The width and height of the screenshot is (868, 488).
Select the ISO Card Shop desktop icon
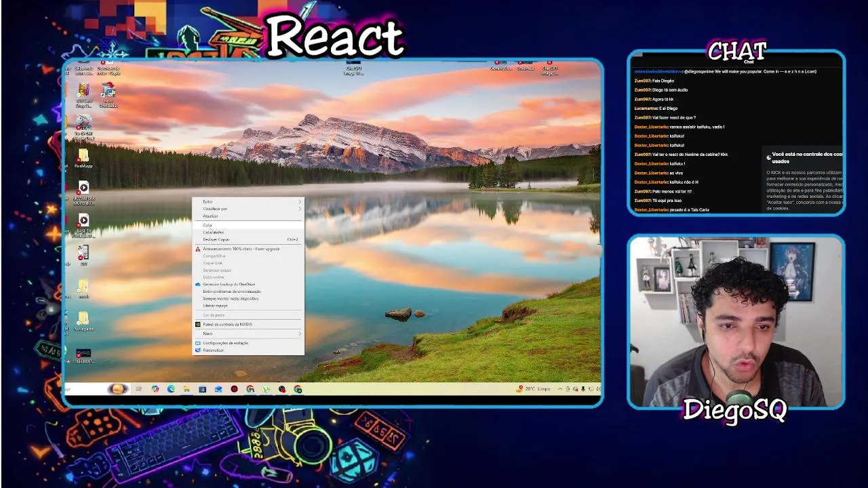tap(83, 94)
